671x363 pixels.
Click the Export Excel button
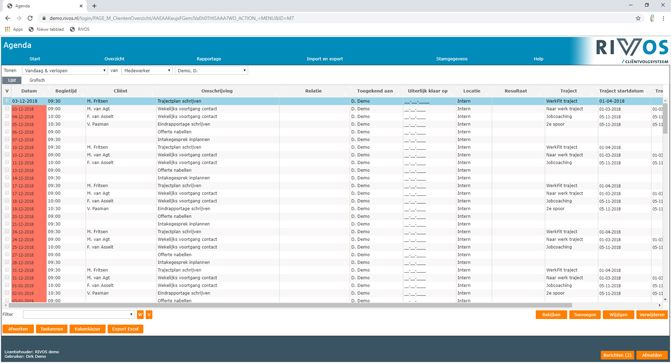click(125, 329)
